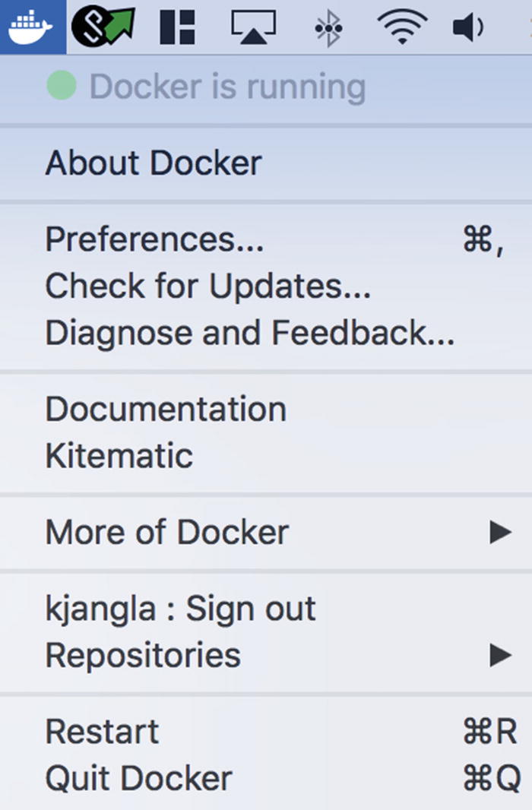Click the volume speaker icon
Screen dimensions: 532x810
[x=468, y=28]
